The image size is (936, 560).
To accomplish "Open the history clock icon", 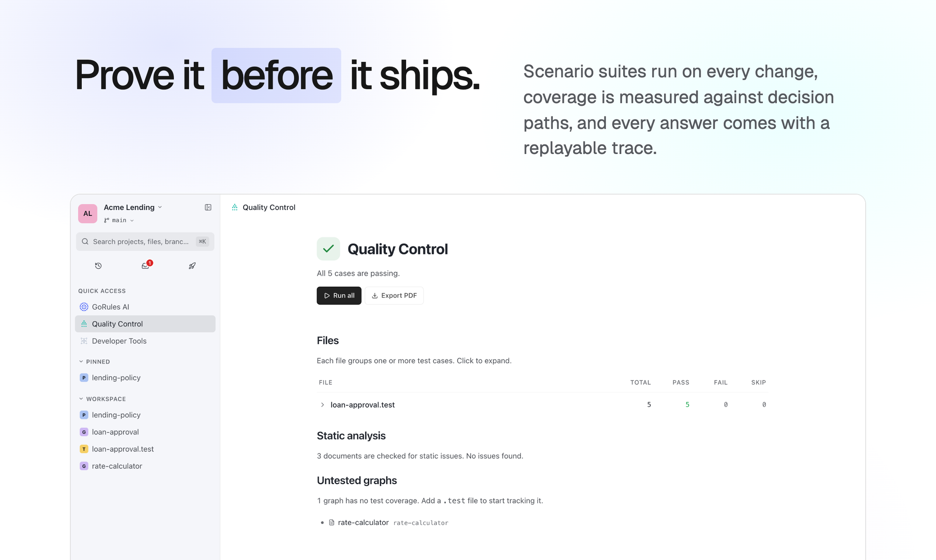I will pyautogui.click(x=98, y=266).
